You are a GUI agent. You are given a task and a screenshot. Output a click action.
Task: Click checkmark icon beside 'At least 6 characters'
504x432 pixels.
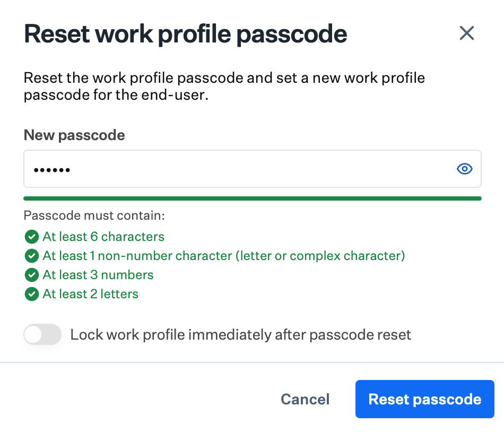coord(32,237)
